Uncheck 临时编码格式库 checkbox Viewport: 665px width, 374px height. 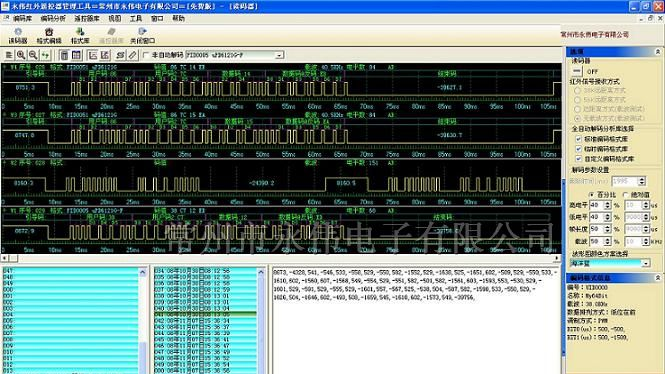tap(578, 149)
